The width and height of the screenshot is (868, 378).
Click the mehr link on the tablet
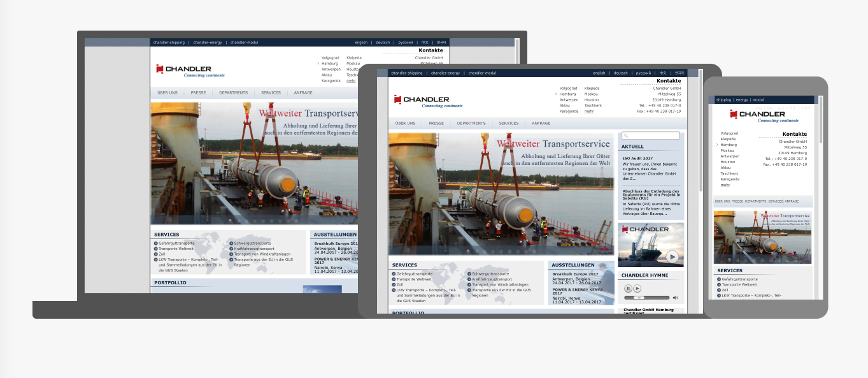(589, 111)
